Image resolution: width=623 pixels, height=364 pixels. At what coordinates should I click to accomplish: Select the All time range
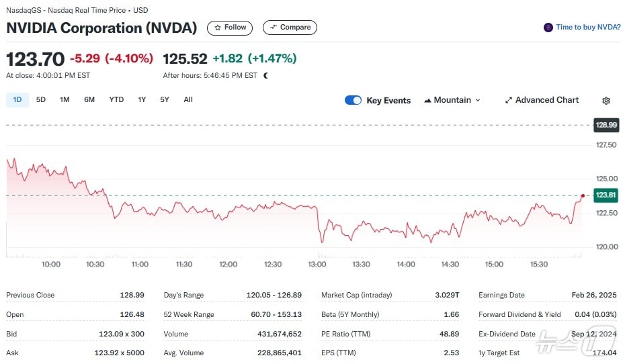click(x=188, y=99)
